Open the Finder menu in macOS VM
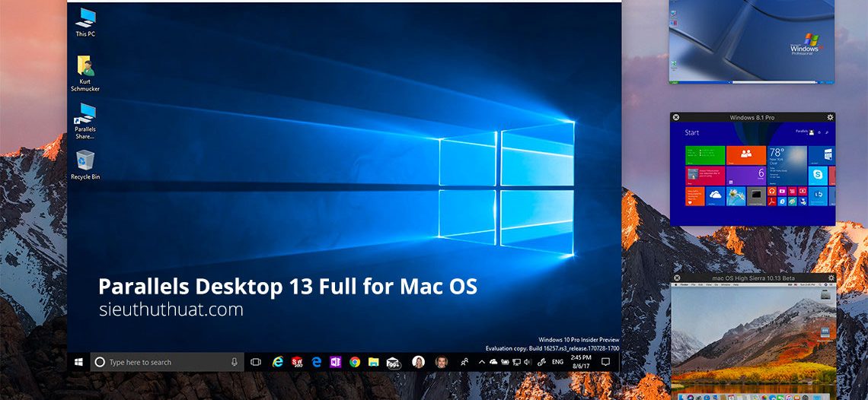868x400 pixels. click(685, 284)
